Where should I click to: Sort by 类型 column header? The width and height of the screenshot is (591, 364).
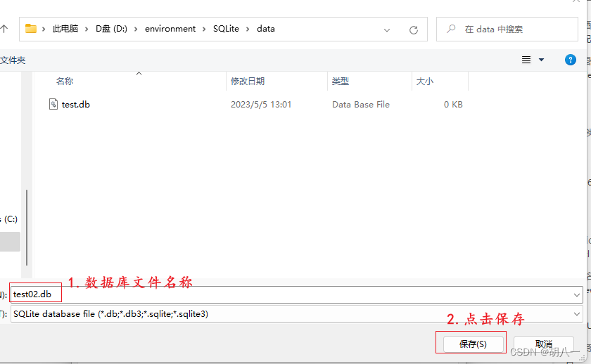pyautogui.click(x=341, y=82)
